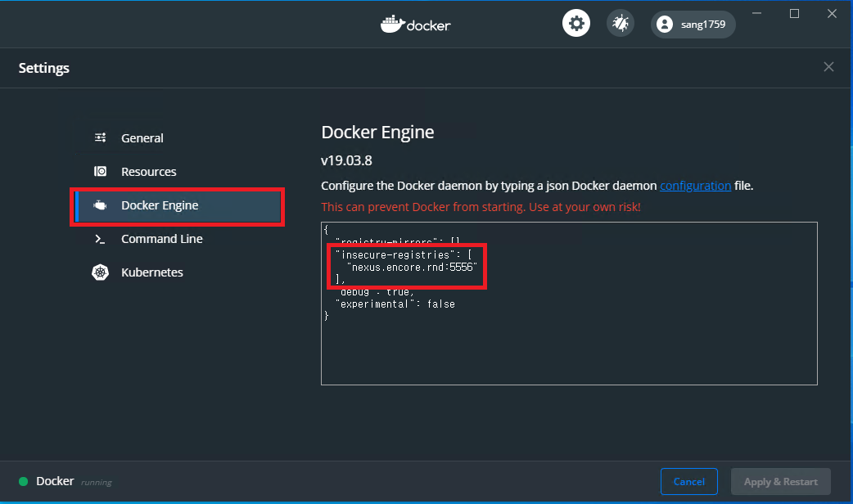This screenshot has width=853, height=504.
Task: Select the Docker Engine tab
Action: click(x=178, y=206)
